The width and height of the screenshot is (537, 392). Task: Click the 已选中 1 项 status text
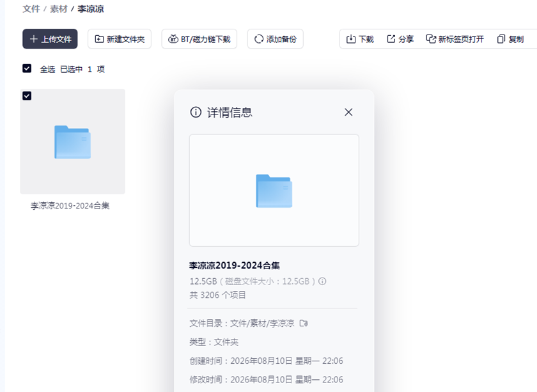click(82, 69)
